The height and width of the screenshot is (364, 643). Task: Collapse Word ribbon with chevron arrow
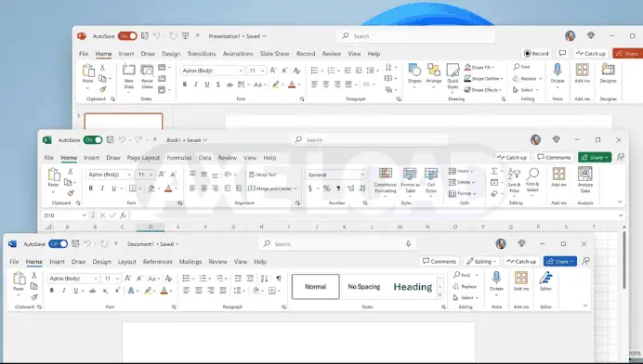(585, 305)
